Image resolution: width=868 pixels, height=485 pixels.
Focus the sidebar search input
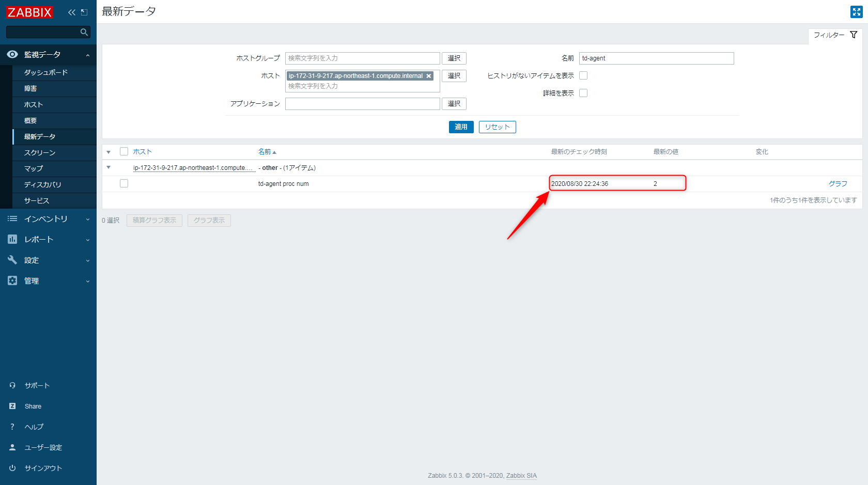pyautogui.click(x=43, y=32)
